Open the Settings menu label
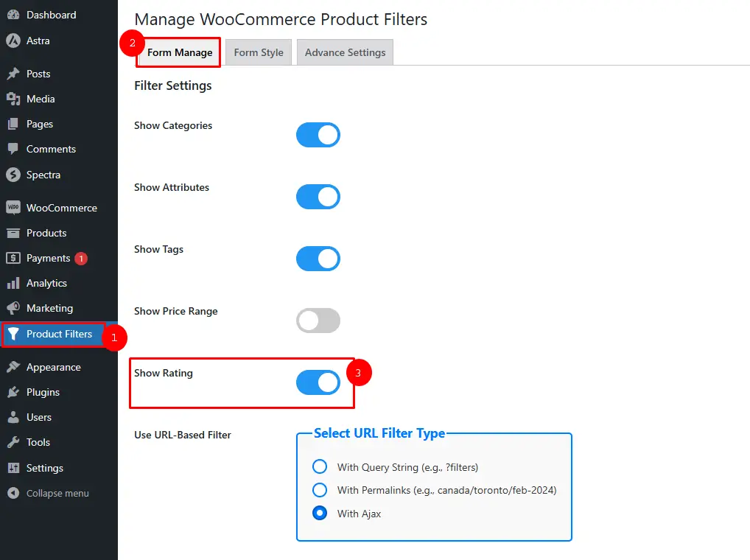Viewport: 750px width, 560px height. coord(45,468)
